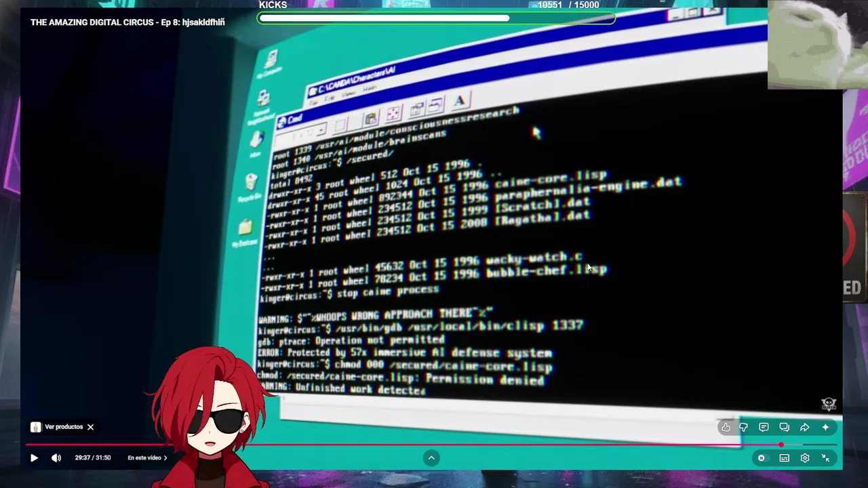
Task: Exit full screen mode
Action: point(825,458)
